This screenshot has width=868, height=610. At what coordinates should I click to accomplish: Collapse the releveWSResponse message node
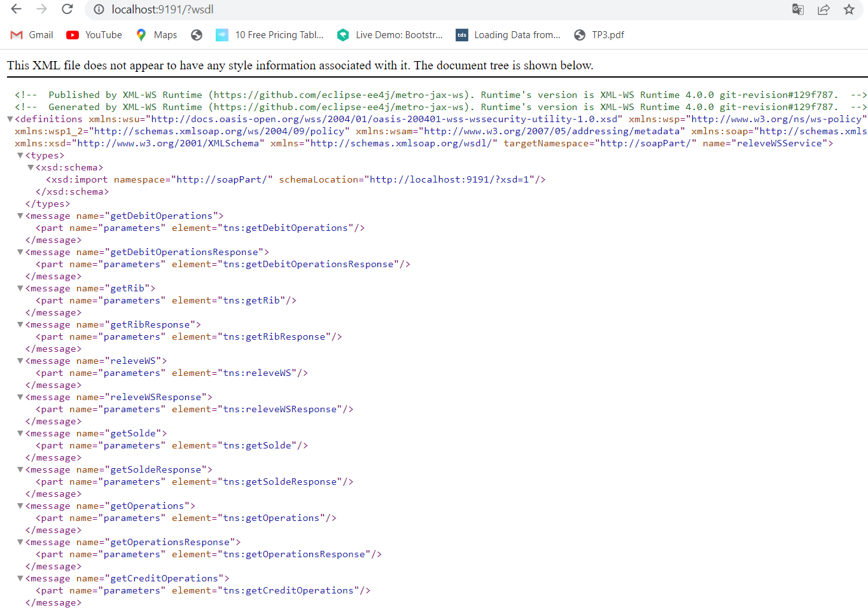click(20, 397)
